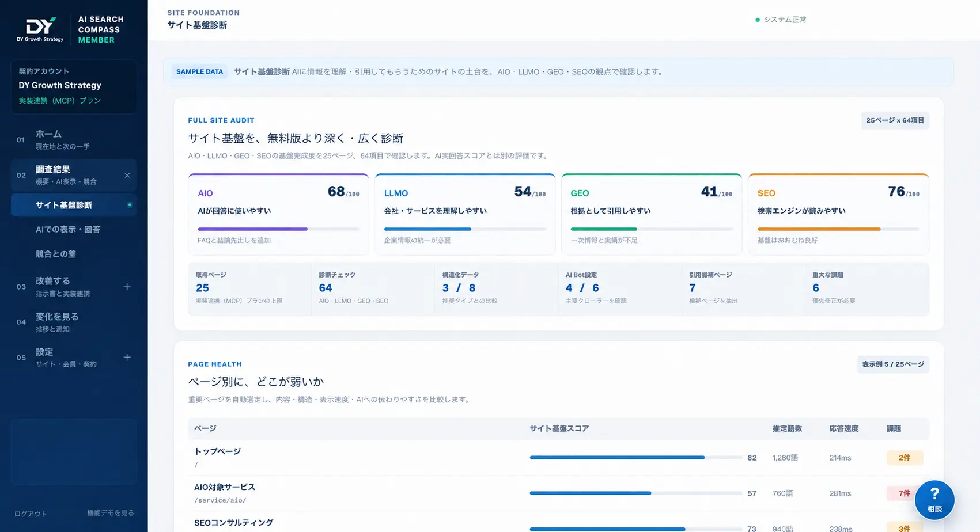The image size is (980, 532).
Task: Click the /service/aio/ path text
Action: point(220,500)
